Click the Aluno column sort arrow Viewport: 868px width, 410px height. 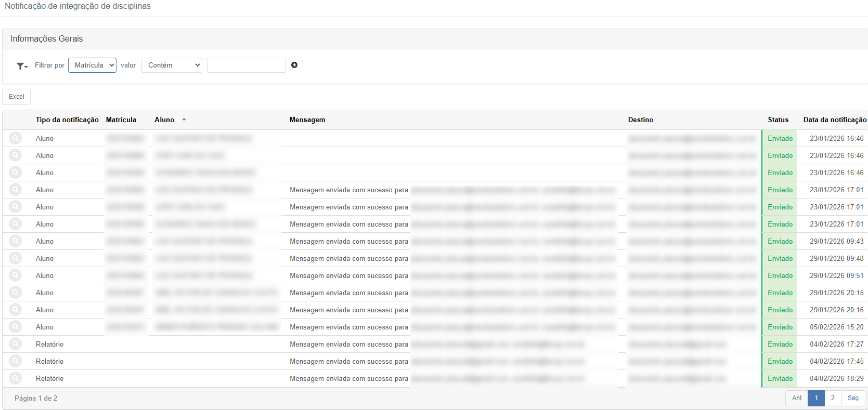click(184, 120)
